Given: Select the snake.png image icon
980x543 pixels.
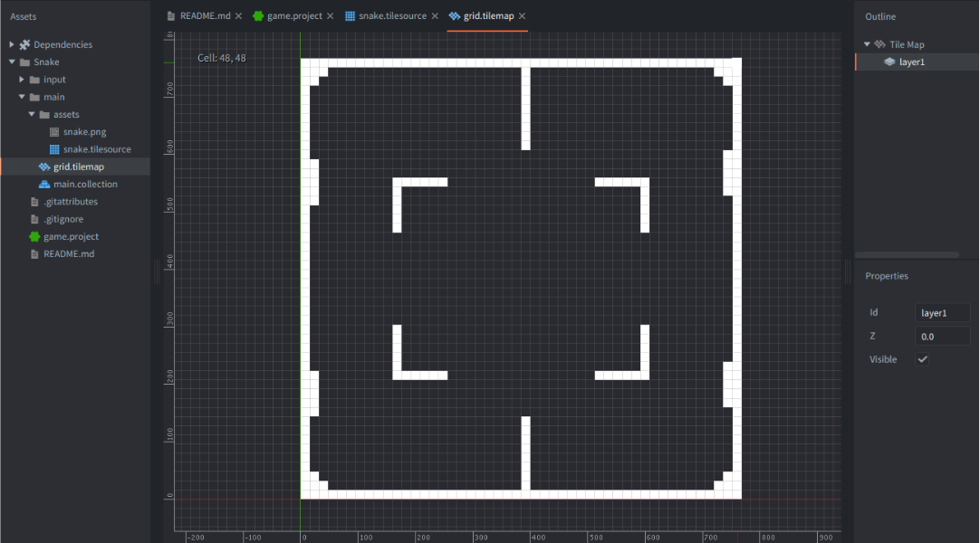Looking at the screenshot, I should (x=53, y=131).
